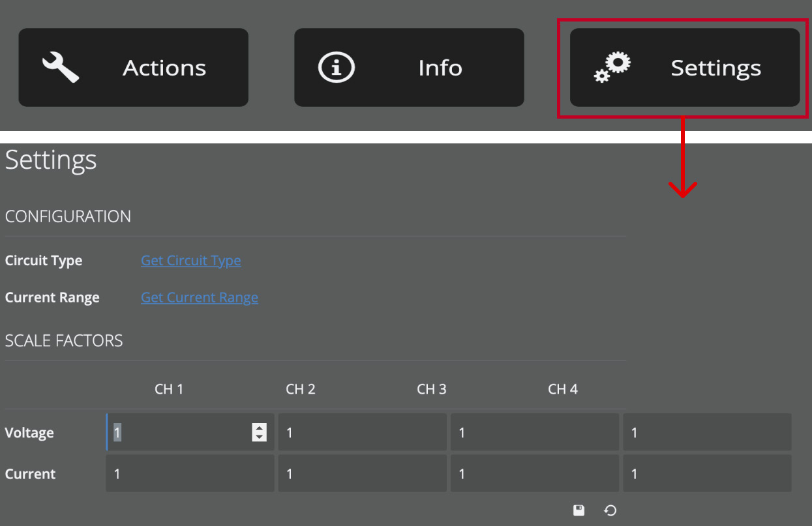Select the CH 1 Current input field

(190, 473)
